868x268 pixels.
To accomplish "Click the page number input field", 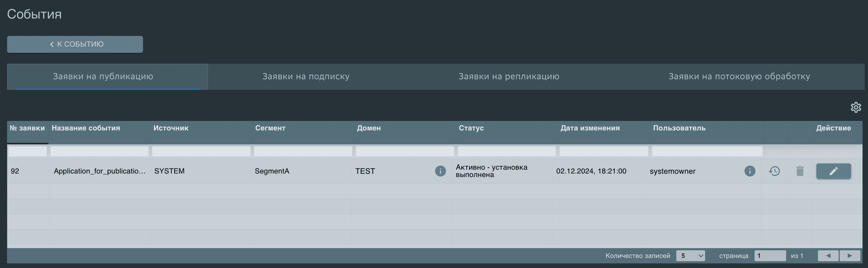I will coord(770,255).
